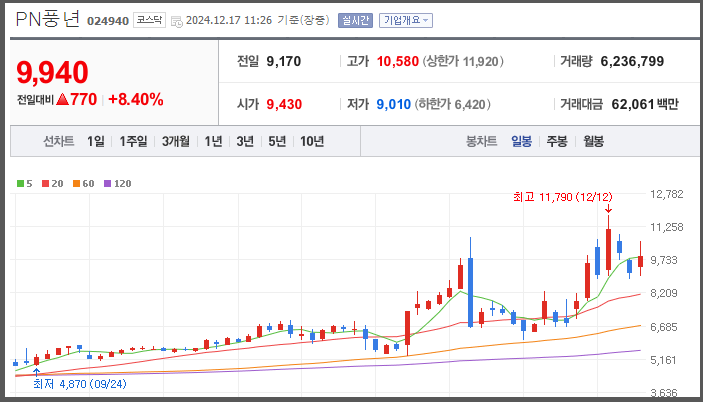Viewport: 703px width, 402px height.
Task: Click the 상한가 11,920 upper limit text
Action: (463, 61)
